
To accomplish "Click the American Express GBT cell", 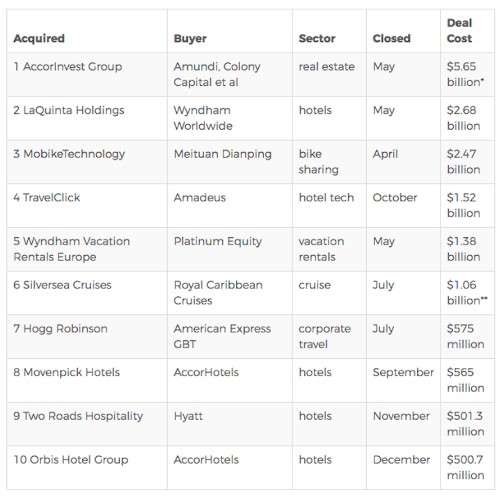I will 222,336.
